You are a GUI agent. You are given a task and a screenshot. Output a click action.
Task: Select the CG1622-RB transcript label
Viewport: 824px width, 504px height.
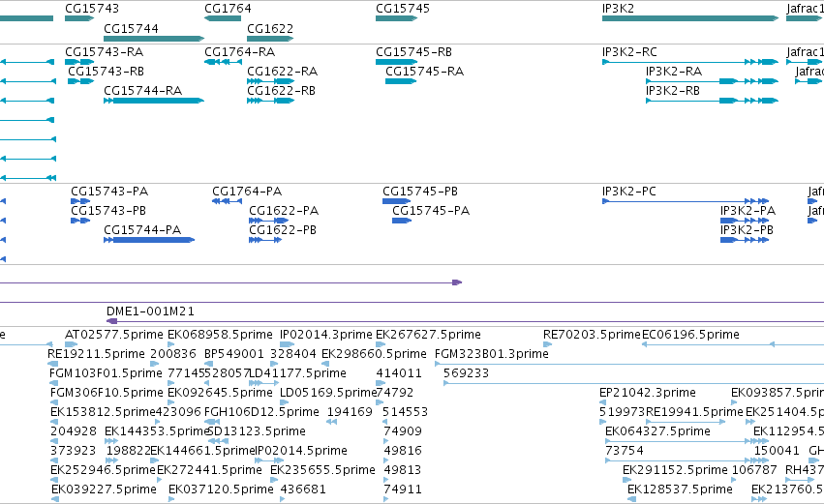pos(282,91)
